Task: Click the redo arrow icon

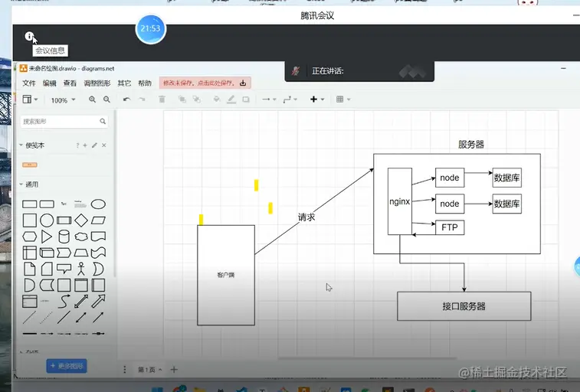Action: tap(142, 100)
